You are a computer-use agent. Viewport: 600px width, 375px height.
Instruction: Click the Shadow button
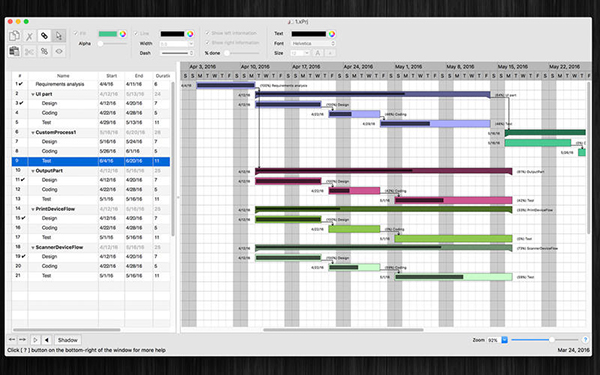(x=67, y=340)
